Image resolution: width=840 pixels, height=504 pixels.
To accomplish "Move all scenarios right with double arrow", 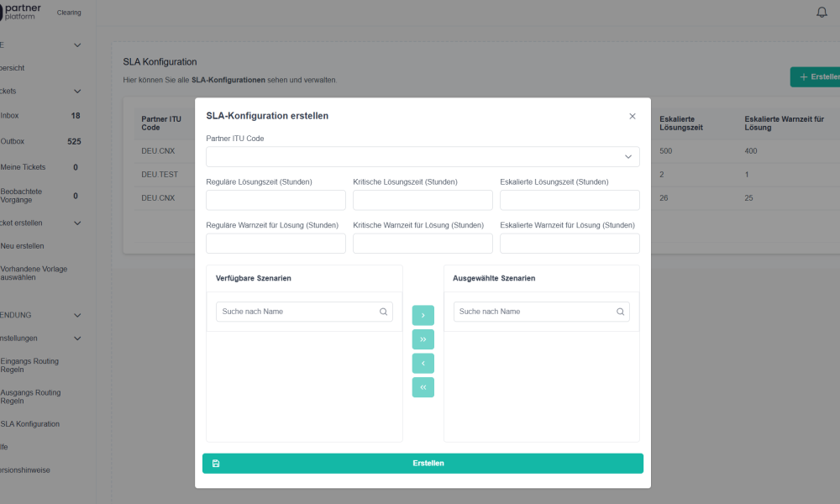I will pyautogui.click(x=423, y=339).
